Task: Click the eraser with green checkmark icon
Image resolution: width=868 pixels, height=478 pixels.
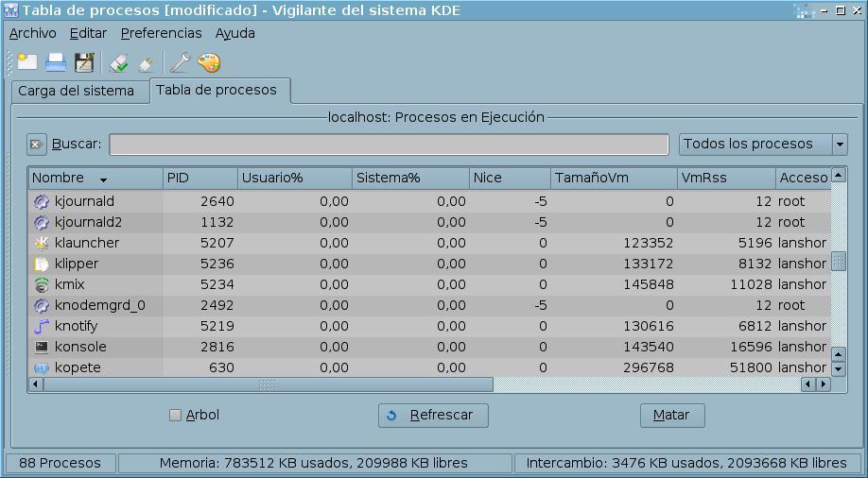Action: click(118, 62)
